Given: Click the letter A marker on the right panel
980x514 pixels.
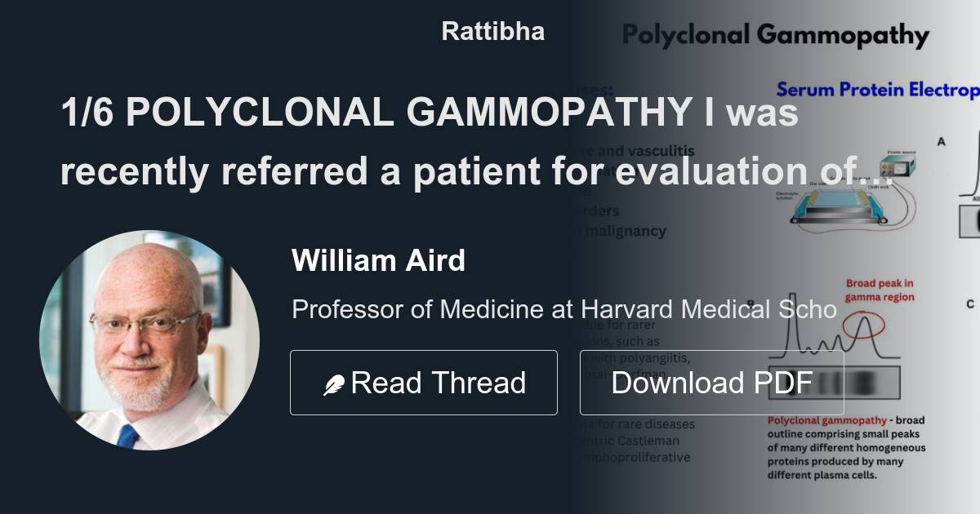Looking at the screenshot, I should coord(942,140).
